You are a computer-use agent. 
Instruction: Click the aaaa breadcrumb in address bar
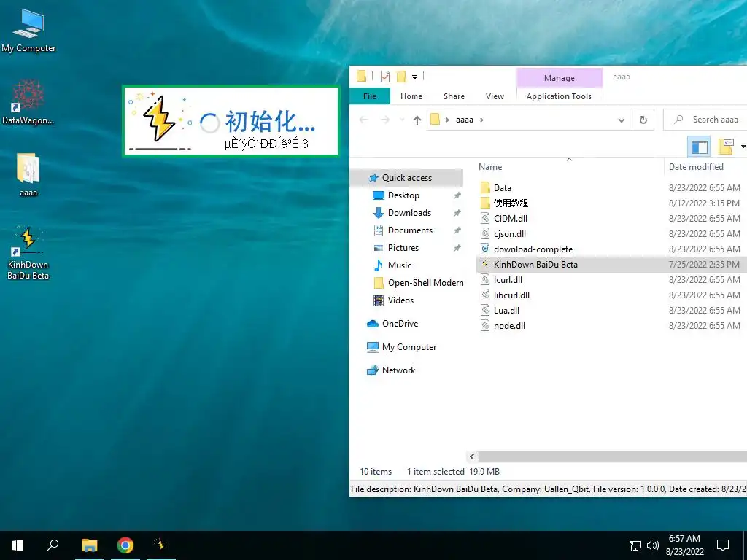click(465, 120)
